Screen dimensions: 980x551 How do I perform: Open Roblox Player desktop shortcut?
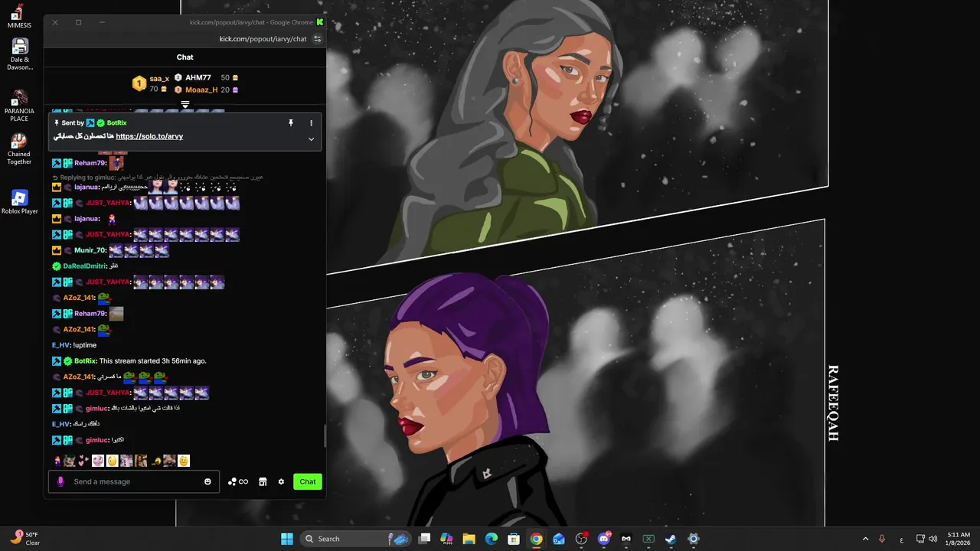tap(19, 202)
